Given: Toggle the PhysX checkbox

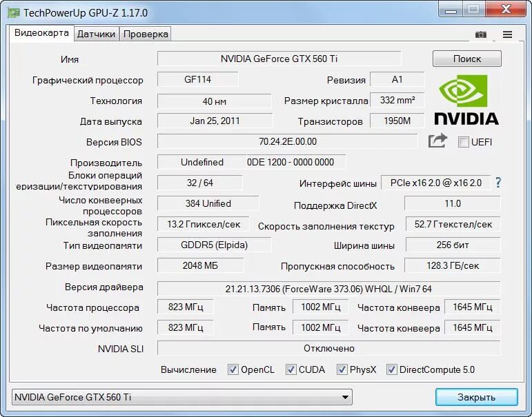Looking at the screenshot, I should tap(342, 369).
